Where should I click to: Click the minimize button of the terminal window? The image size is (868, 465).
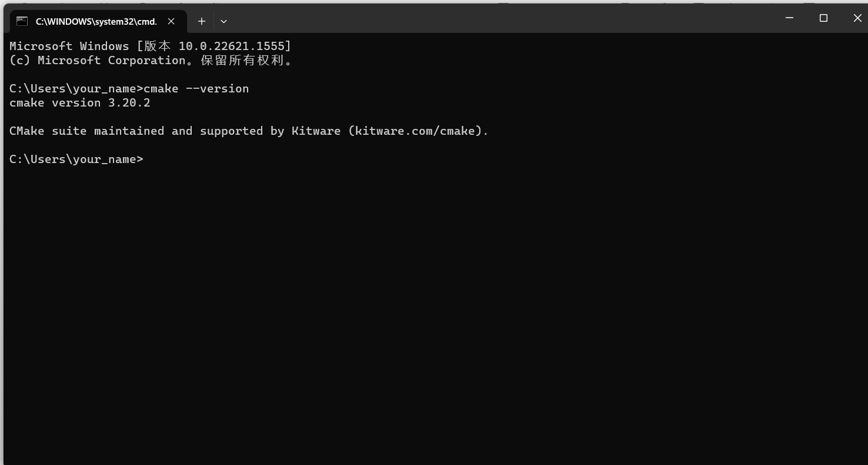pyautogui.click(x=789, y=18)
